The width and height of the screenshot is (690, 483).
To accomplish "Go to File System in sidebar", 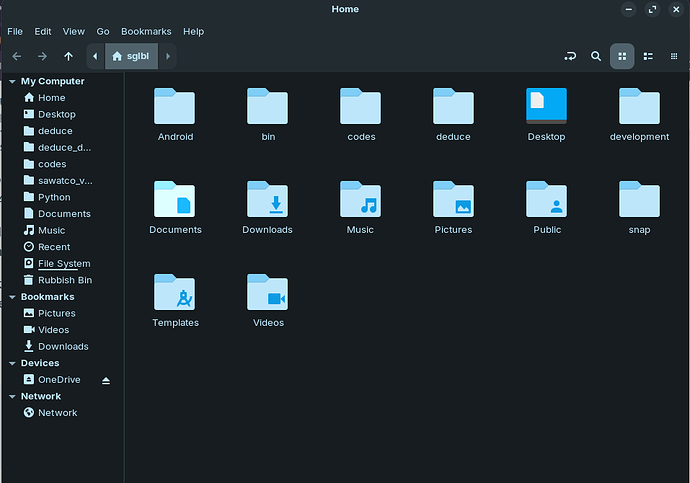I will (x=63, y=264).
